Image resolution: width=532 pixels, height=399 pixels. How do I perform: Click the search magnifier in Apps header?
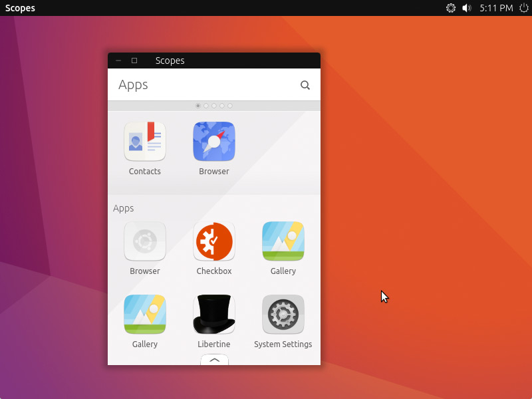pyautogui.click(x=305, y=85)
